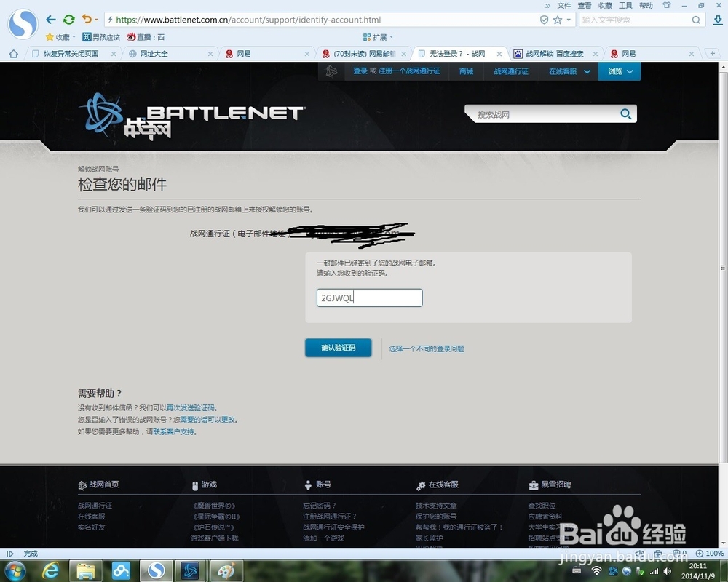Open the 商城 nav link
This screenshot has height=582, width=728.
(x=466, y=71)
